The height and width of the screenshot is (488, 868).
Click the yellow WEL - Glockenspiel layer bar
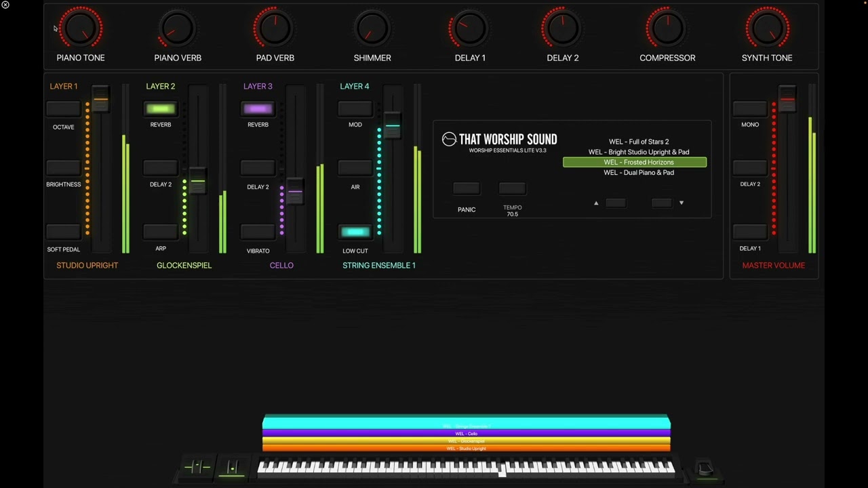tap(467, 441)
